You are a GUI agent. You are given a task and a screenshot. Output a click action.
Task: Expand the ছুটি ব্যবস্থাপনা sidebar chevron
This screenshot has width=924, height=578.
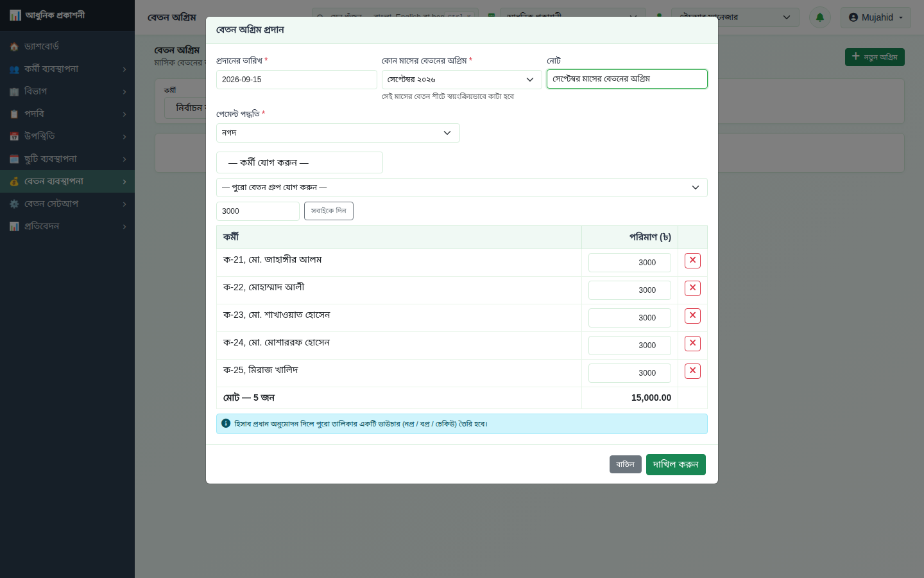124,159
